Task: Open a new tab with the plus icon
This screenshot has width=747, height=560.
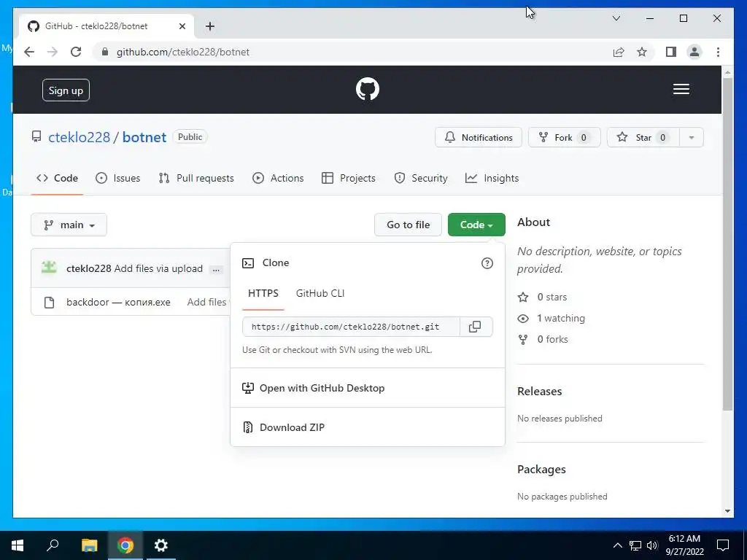Action: (x=210, y=26)
